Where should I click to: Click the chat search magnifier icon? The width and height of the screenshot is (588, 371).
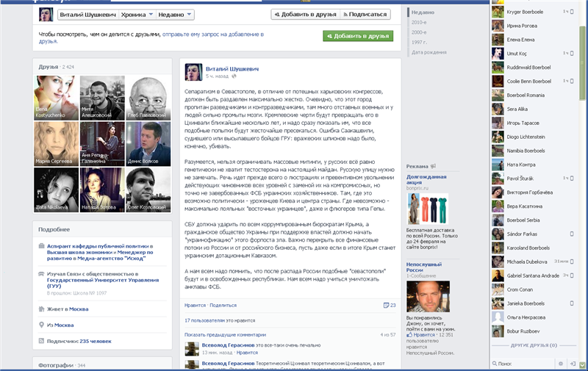tap(494, 363)
